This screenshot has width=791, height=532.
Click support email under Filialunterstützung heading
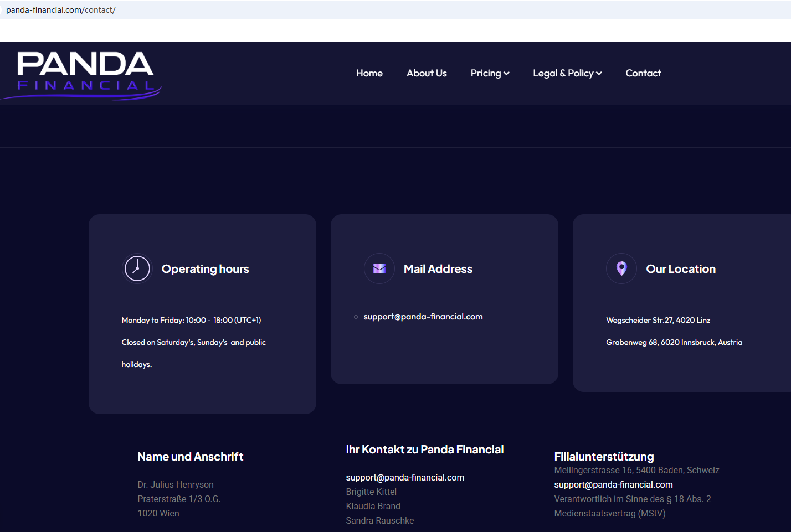pyautogui.click(x=613, y=484)
